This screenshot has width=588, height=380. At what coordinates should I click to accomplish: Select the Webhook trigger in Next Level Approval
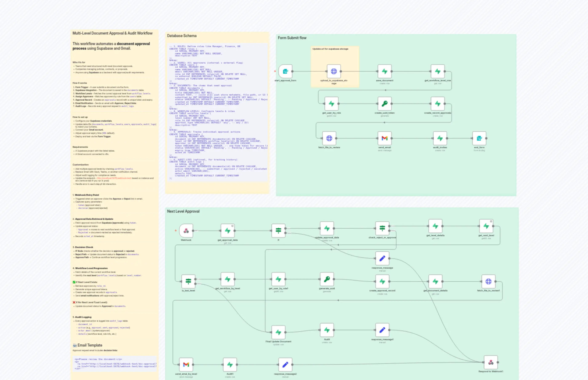click(x=186, y=231)
